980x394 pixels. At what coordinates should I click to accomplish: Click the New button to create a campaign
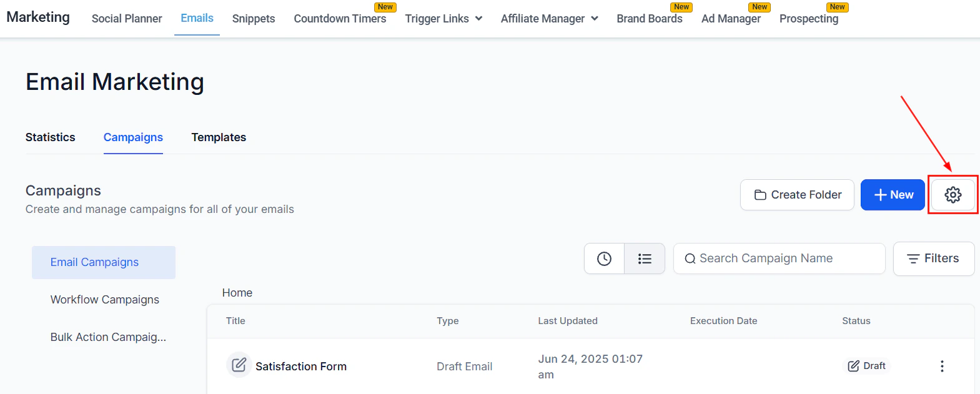pyautogui.click(x=893, y=194)
